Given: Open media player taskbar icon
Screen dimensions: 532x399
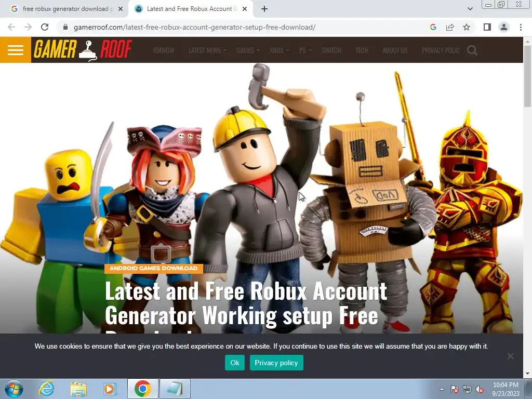Looking at the screenshot, I should click(x=110, y=389).
